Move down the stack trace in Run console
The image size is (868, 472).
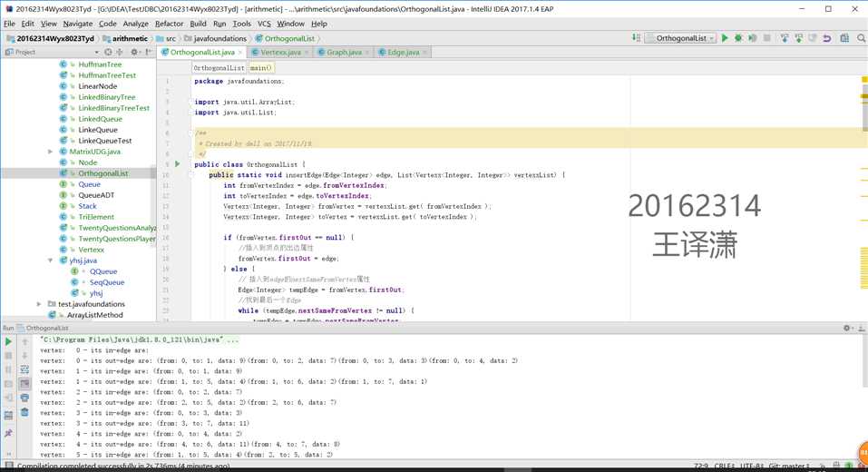[24, 356]
